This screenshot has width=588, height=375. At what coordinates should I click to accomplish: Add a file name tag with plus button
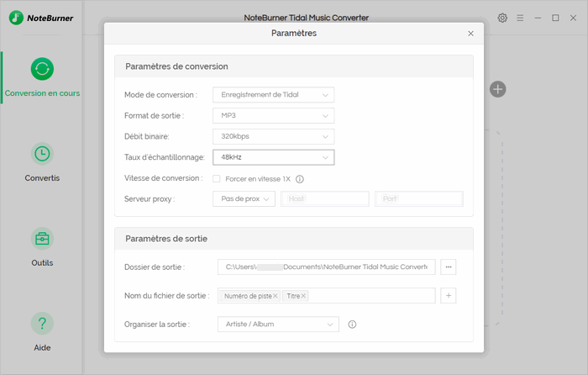click(x=448, y=296)
